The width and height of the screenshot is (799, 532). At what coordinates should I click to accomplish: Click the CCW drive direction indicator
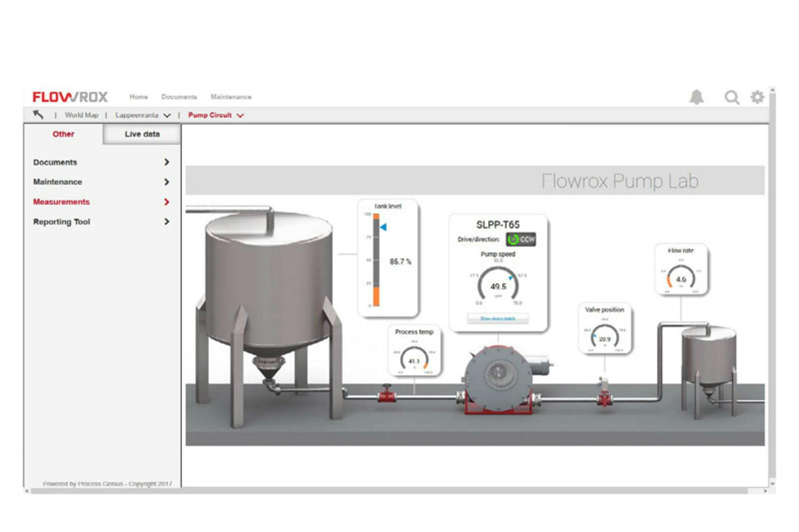pyautogui.click(x=521, y=239)
